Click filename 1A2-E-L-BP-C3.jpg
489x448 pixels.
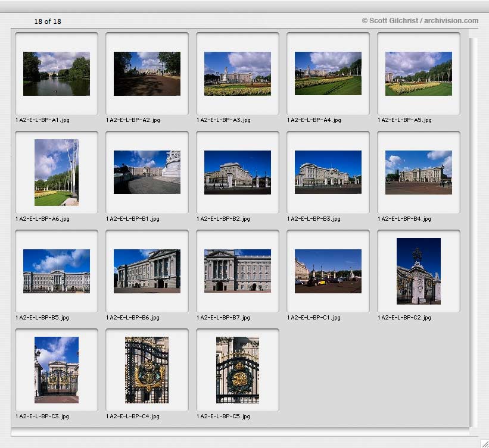(42, 416)
